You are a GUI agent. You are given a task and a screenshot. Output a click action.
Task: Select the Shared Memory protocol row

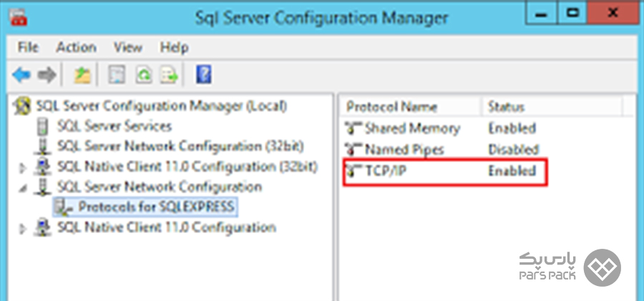tap(440, 129)
